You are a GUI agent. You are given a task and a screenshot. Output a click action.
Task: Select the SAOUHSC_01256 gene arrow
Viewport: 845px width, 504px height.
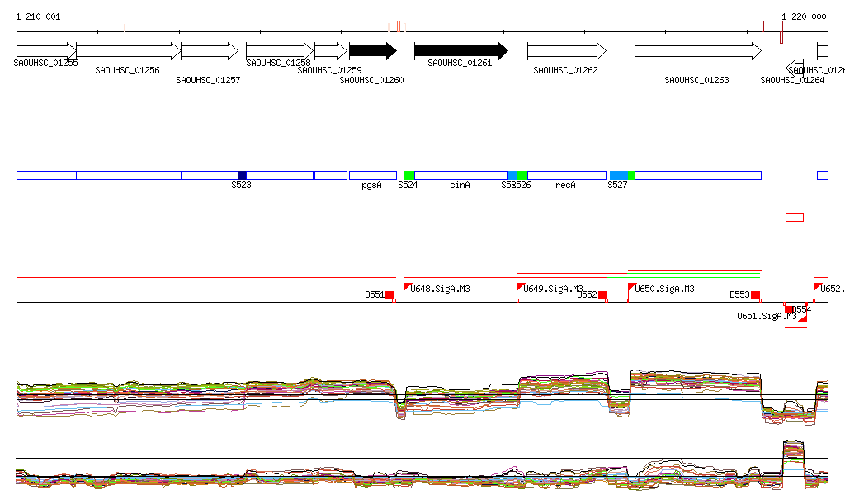[x=128, y=51]
